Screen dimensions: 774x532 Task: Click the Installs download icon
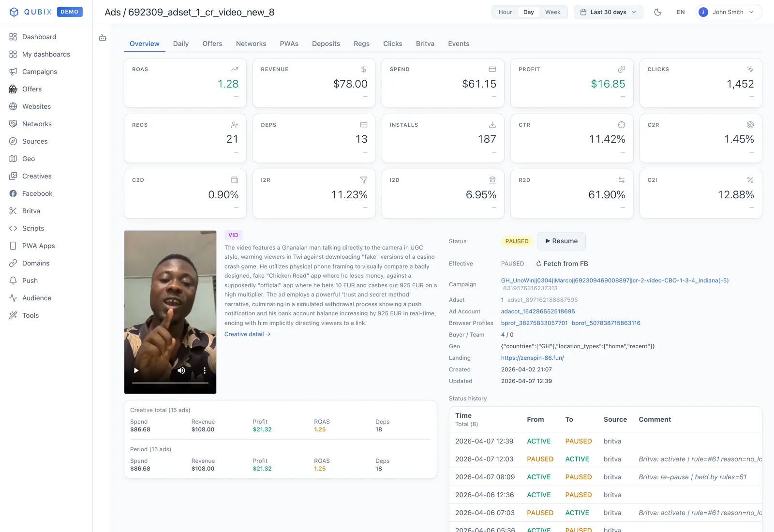(492, 125)
